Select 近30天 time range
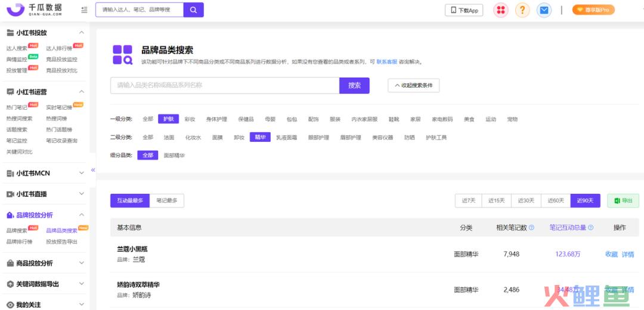Viewport: 644px width, 310px height. click(526, 200)
